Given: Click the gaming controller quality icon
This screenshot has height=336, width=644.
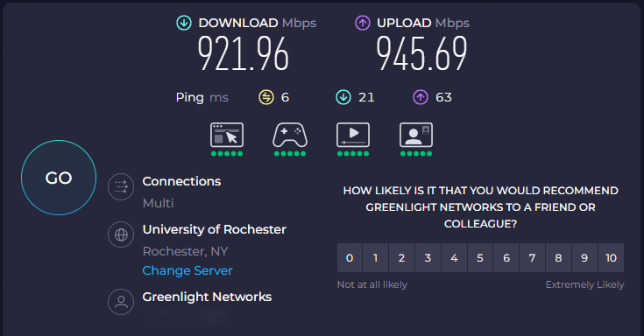Looking at the screenshot, I should coord(290,135).
